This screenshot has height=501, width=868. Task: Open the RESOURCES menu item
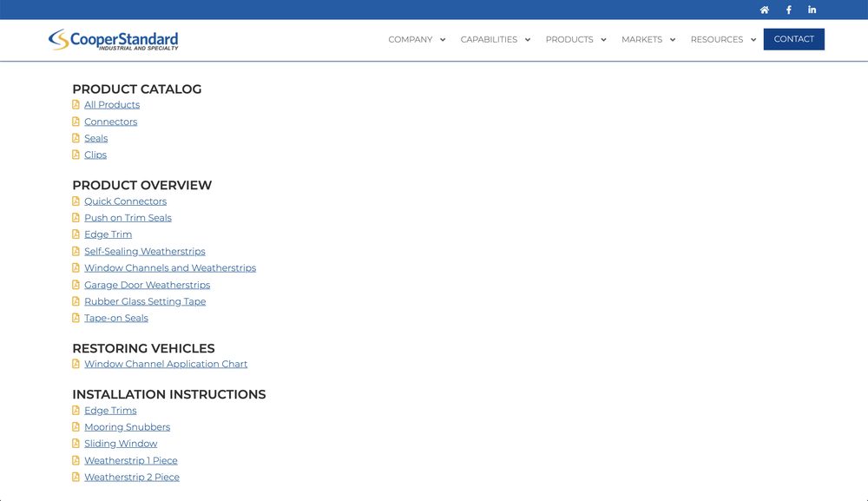tap(717, 39)
